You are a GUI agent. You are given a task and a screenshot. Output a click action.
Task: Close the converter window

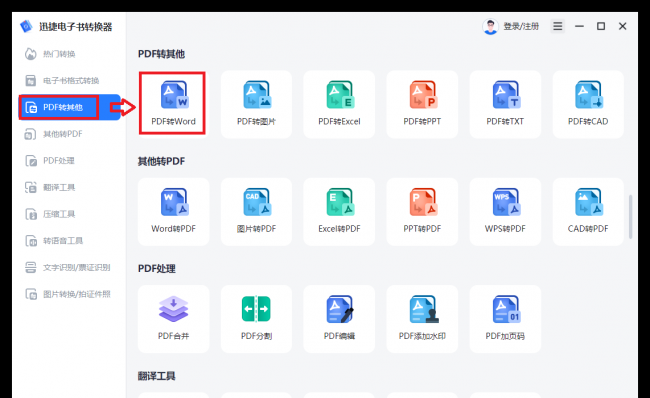tap(622, 26)
